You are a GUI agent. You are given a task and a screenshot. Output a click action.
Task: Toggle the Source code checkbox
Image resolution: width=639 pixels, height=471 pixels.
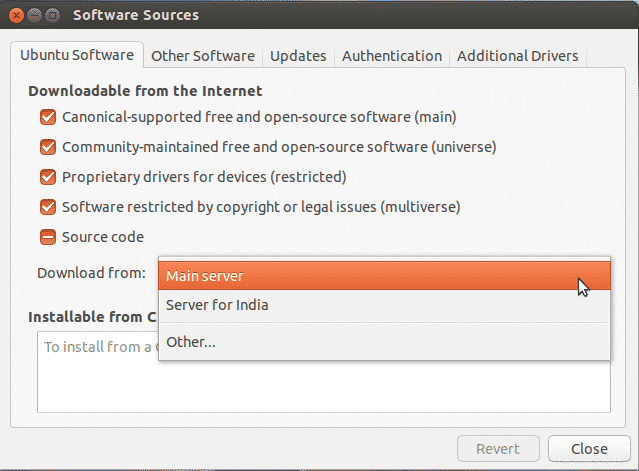[48, 237]
